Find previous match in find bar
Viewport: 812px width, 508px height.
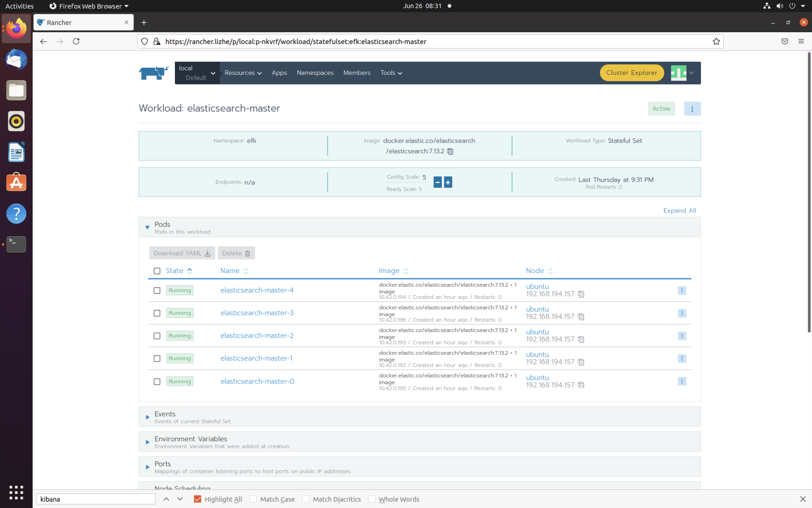coord(166,499)
